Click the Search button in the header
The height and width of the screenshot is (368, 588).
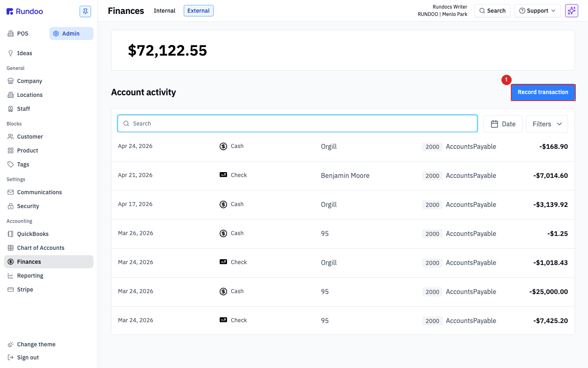(x=492, y=11)
